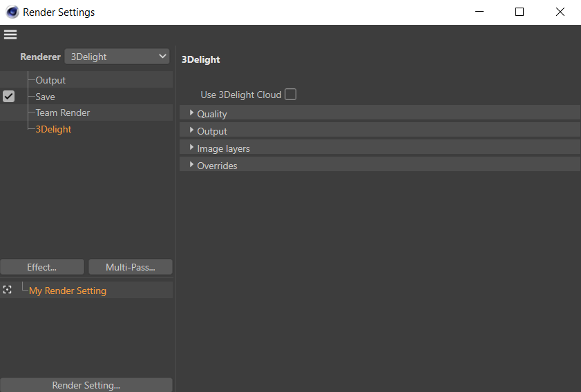Expand the Quality section
This screenshot has height=392, width=581.
click(191, 113)
